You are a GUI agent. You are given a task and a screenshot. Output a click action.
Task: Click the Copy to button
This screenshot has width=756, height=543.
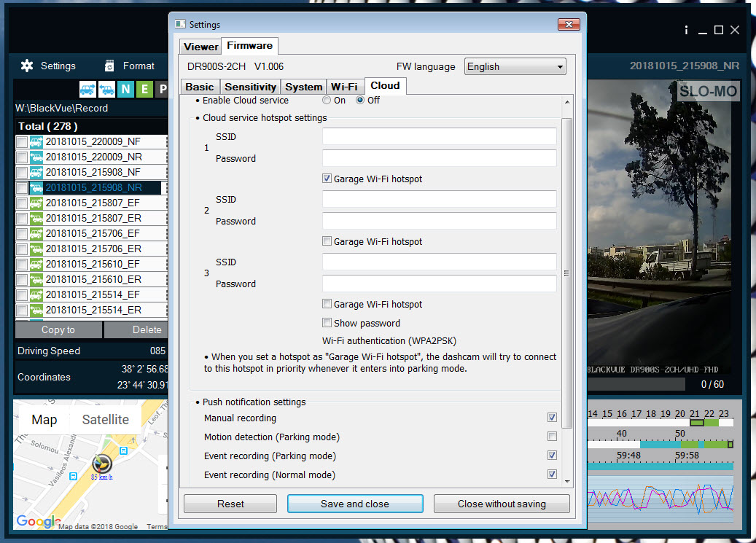(x=58, y=330)
